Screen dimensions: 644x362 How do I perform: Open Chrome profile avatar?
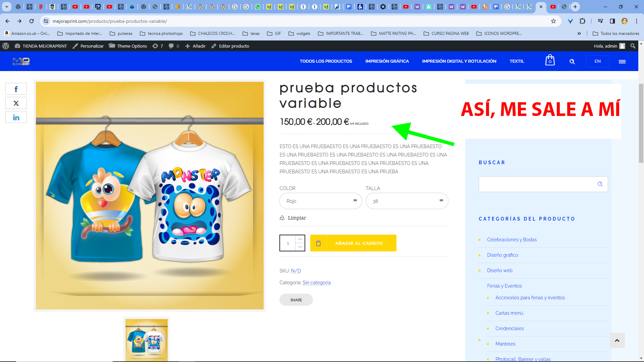point(625,21)
